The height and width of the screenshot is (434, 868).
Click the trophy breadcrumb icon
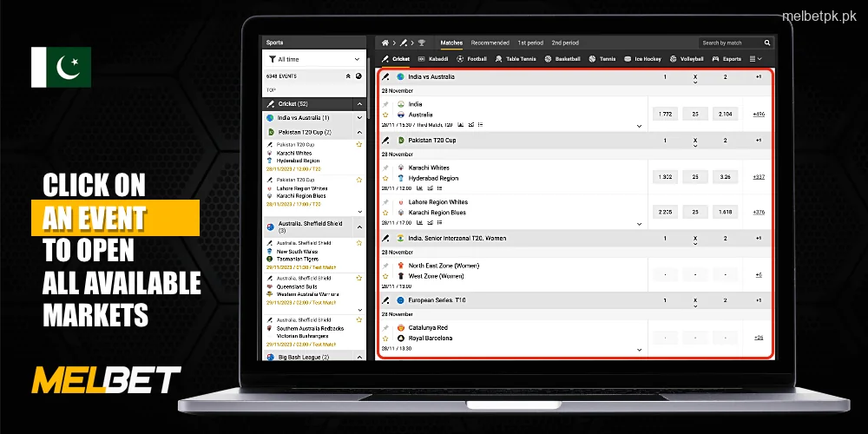point(421,43)
